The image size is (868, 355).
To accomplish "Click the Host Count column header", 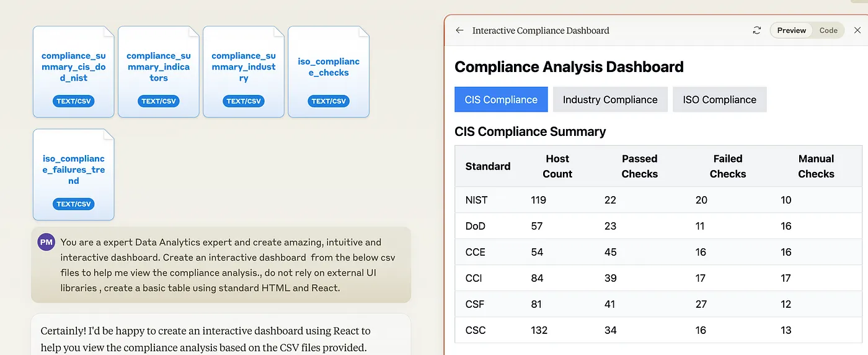I will [x=557, y=166].
